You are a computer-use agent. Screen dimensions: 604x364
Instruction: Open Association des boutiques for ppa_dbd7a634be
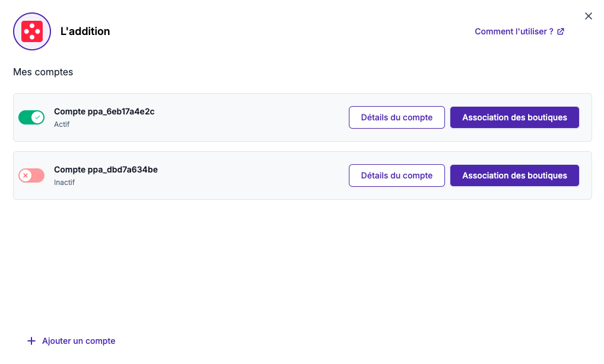(x=514, y=175)
